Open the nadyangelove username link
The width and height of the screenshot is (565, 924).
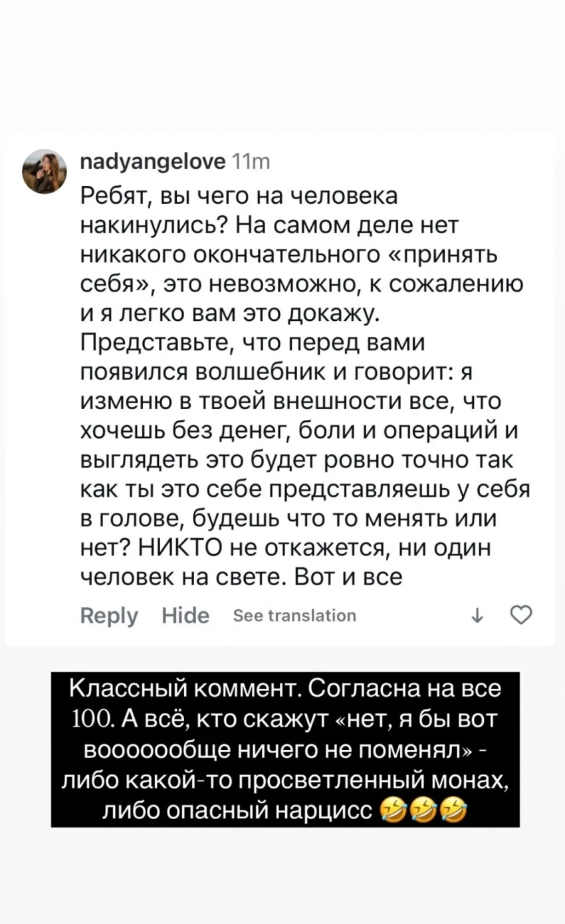pyautogui.click(x=152, y=162)
